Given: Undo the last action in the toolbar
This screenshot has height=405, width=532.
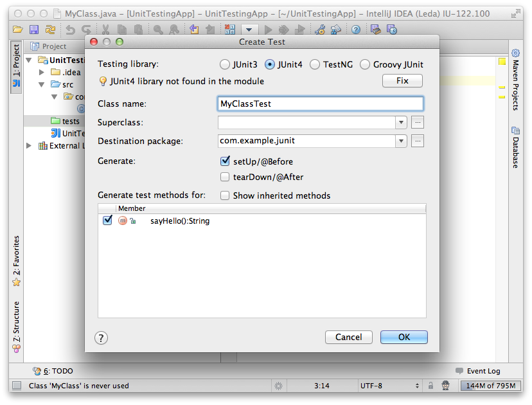Looking at the screenshot, I should click(70, 30).
